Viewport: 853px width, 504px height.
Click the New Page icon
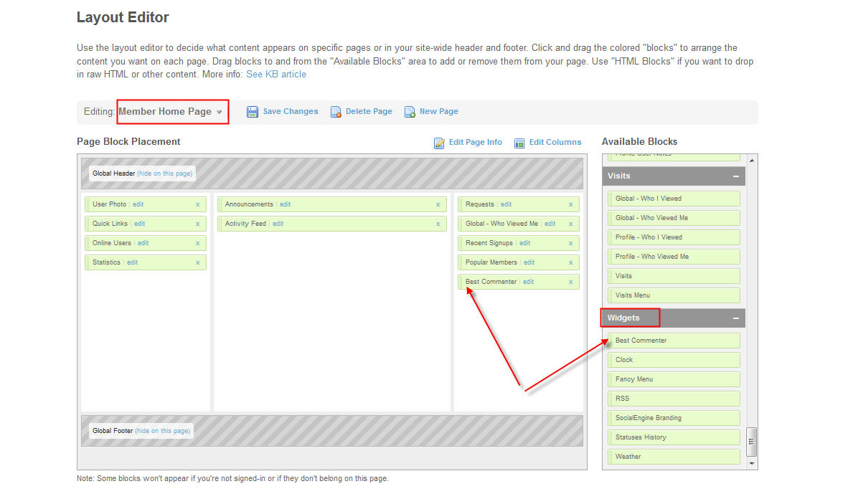410,112
